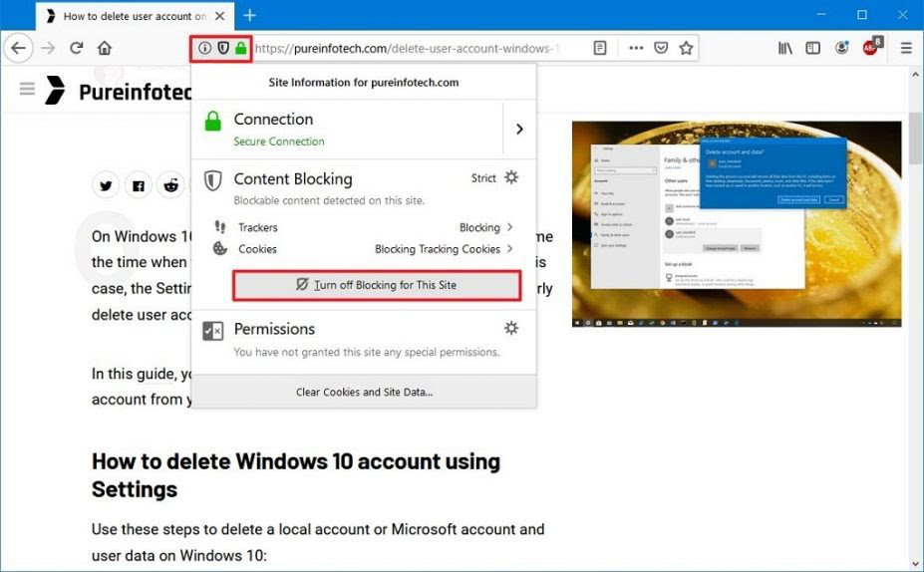Share the article on Twitter
This screenshot has width=924, height=572.
(x=106, y=185)
